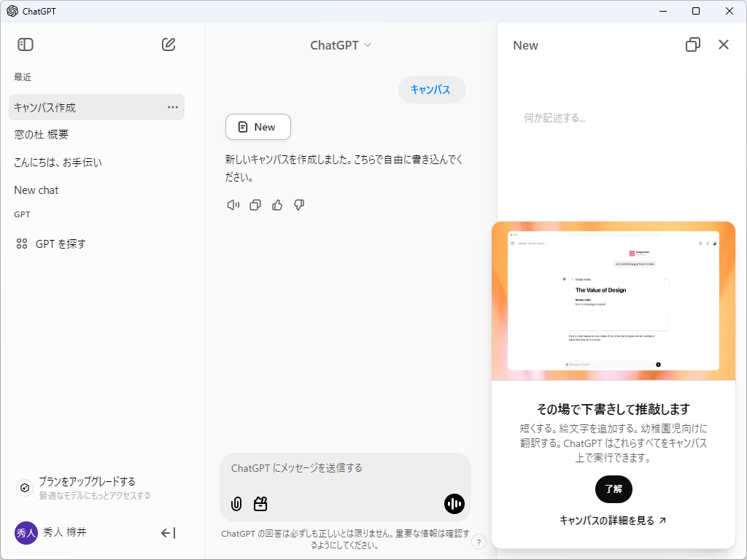Read the response aloud with the speaker icon

tap(233, 205)
